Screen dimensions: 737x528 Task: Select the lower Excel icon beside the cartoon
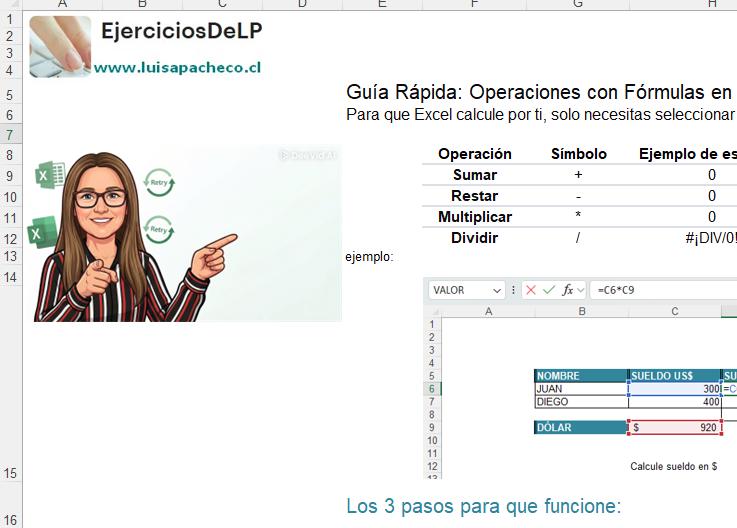(42, 232)
